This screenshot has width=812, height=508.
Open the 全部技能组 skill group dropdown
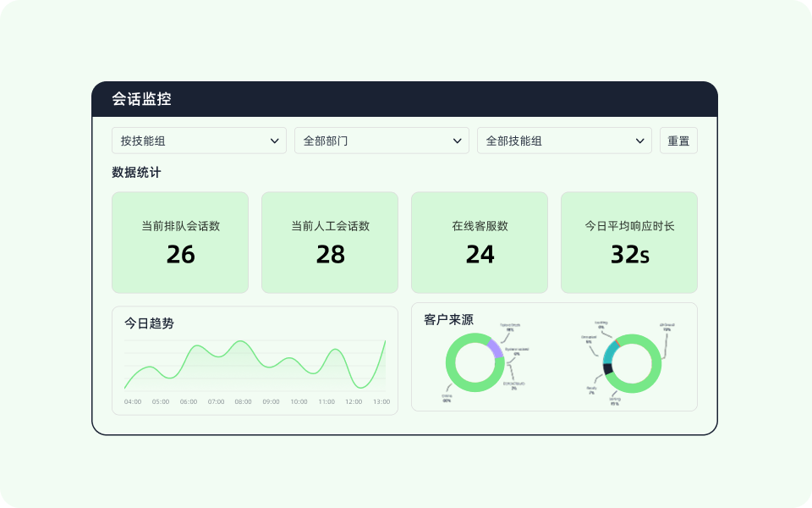coord(563,141)
